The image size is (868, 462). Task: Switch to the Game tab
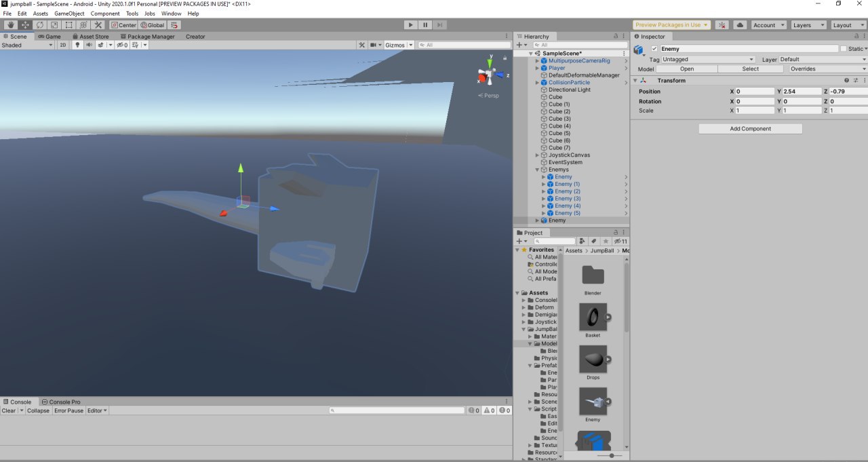coord(50,37)
